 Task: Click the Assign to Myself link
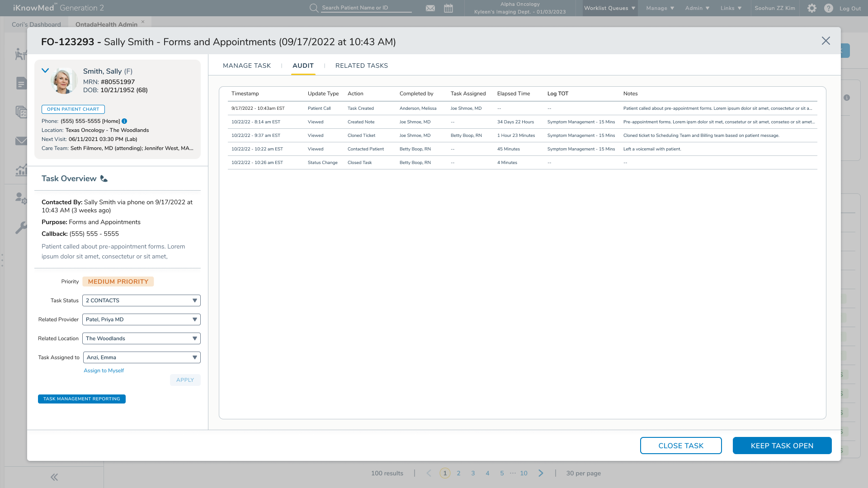(x=104, y=371)
